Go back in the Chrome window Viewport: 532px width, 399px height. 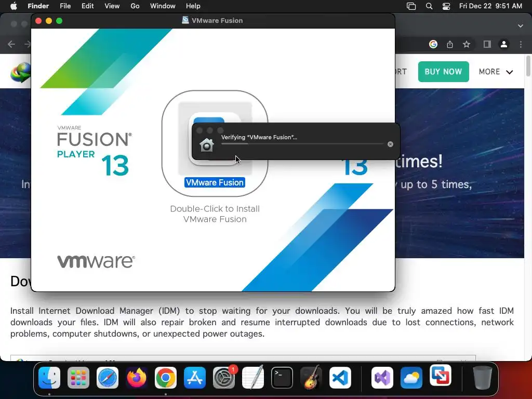[x=11, y=44]
